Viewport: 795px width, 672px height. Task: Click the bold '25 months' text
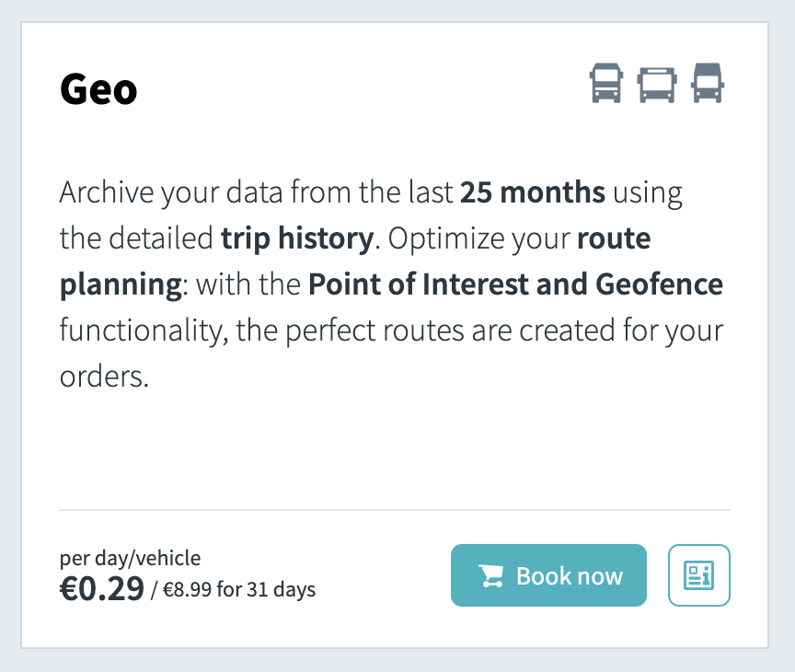point(533,193)
